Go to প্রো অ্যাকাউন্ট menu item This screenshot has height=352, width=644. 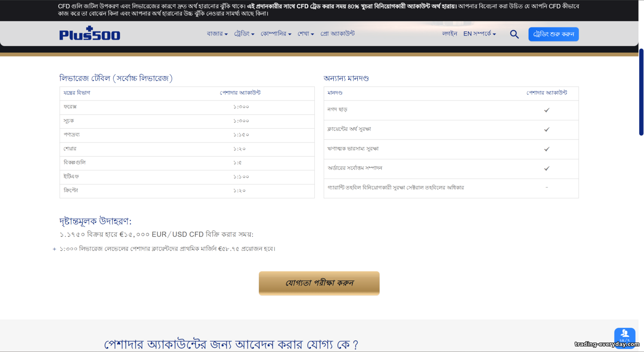[x=337, y=33]
